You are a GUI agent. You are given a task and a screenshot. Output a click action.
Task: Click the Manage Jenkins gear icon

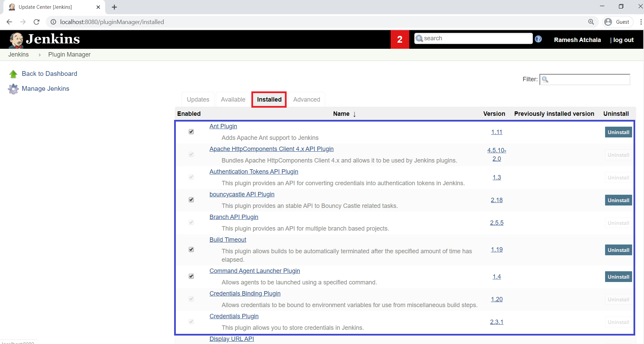click(13, 89)
